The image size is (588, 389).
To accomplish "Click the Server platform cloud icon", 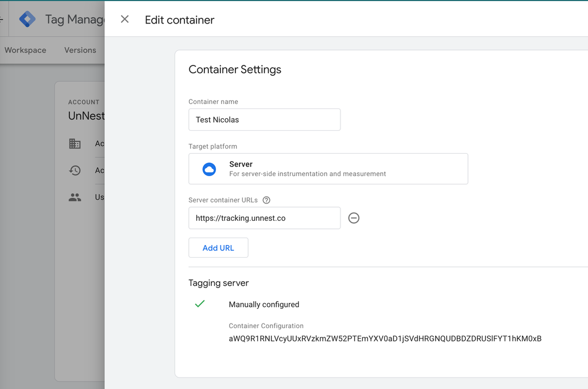I will [x=209, y=169].
